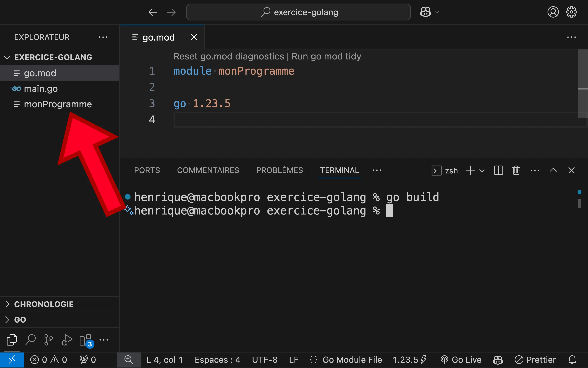
Task: Open the Source Control view icon
Action: click(49, 340)
